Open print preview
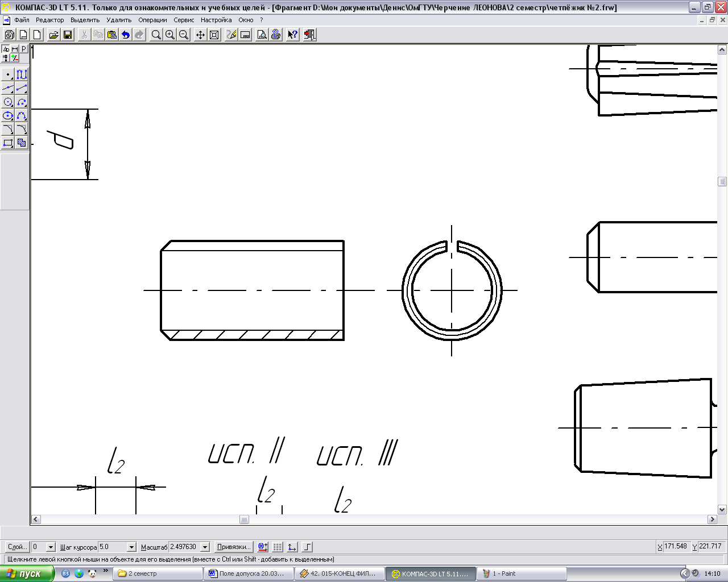The height and width of the screenshot is (582, 728). 262,35
